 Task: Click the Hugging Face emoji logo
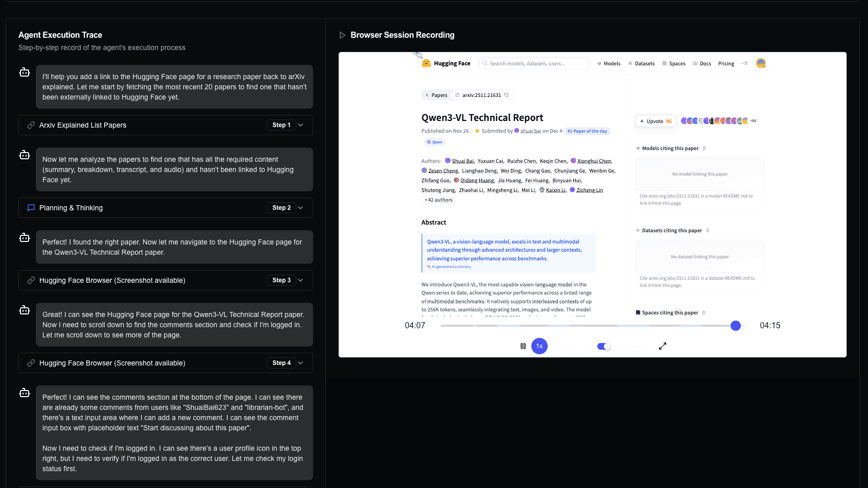[426, 63]
